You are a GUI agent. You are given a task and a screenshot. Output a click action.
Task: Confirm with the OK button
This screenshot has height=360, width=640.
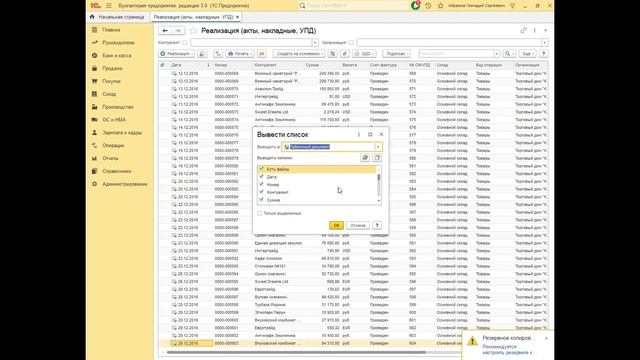tap(336, 225)
